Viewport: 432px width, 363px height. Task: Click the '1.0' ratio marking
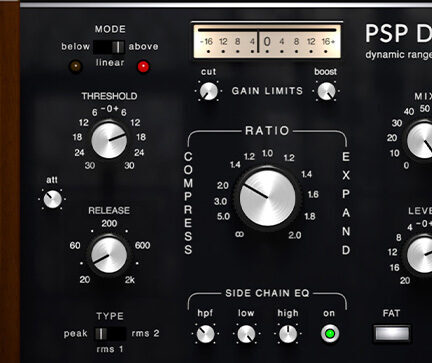pyautogui.click(x=267, y=153)
